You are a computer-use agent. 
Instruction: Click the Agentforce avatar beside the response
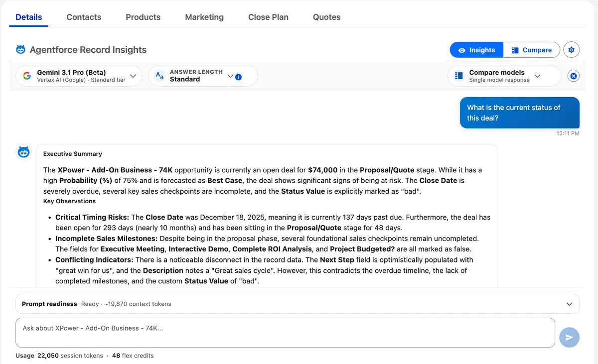23,152
